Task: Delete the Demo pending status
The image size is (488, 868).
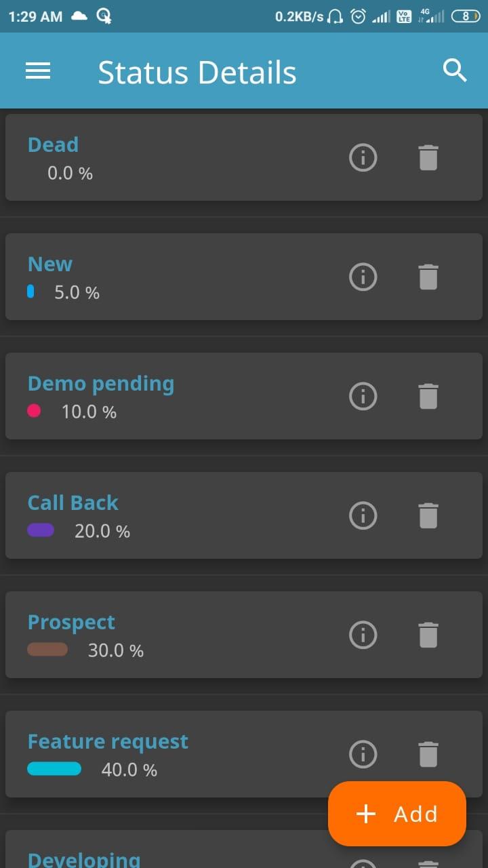Action: (428, 396)
